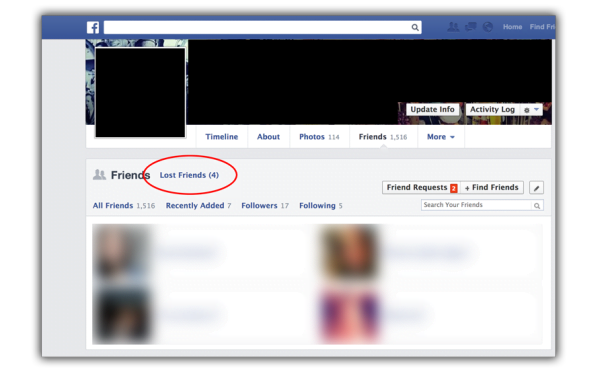View Followers 17 list
This screenshot has height=381, width=610.
pyautogui.click(x=265, y=205)
